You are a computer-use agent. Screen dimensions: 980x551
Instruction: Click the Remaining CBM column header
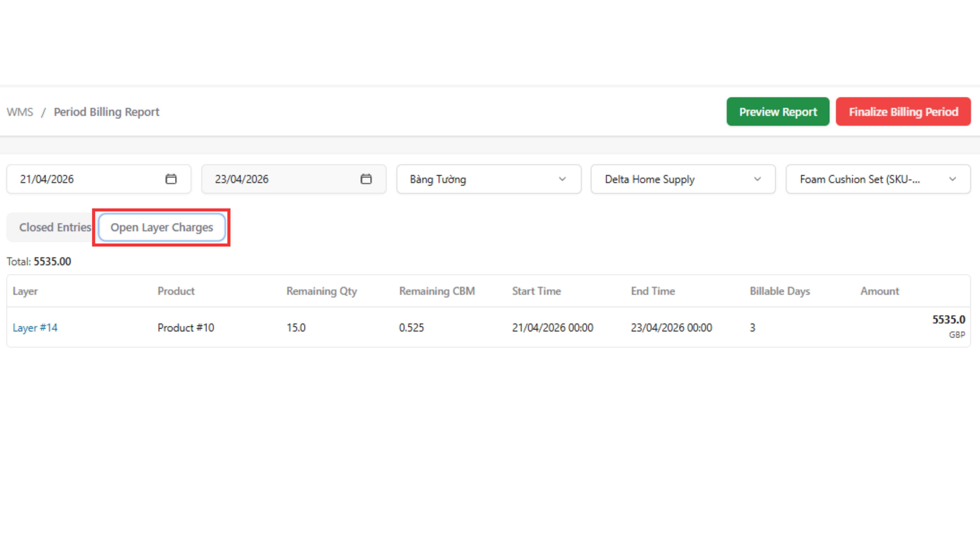[x=437, y=291]
